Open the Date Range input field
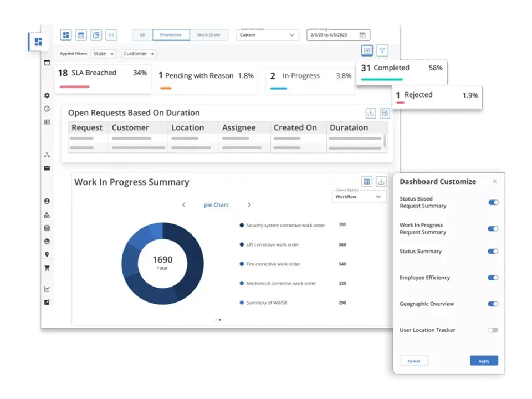 [337, 35]
